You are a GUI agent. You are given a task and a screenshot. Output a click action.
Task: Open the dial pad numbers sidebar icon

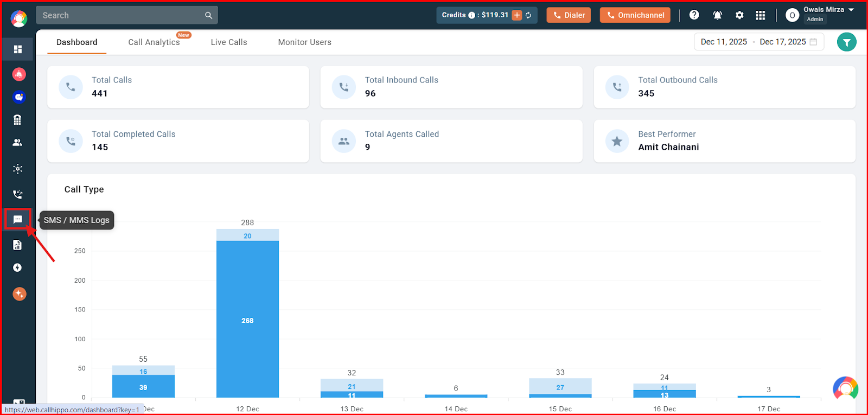pyautogui.click(x=18, y=120)
